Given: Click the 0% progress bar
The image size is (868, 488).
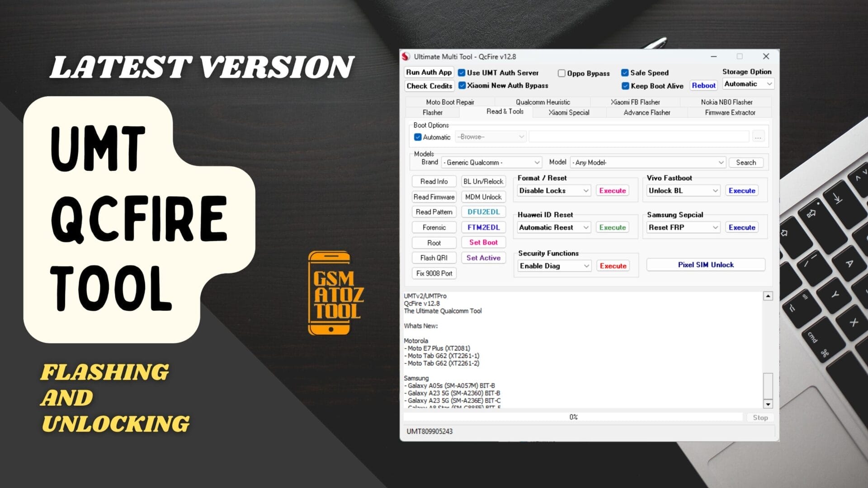Looking at the screenshot, I should 573,417.
